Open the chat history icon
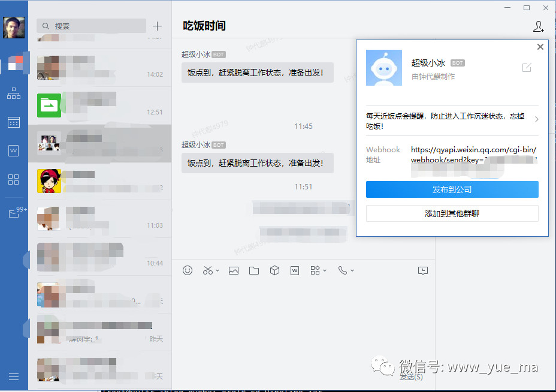Screen dimensions: 556x392 423,271
